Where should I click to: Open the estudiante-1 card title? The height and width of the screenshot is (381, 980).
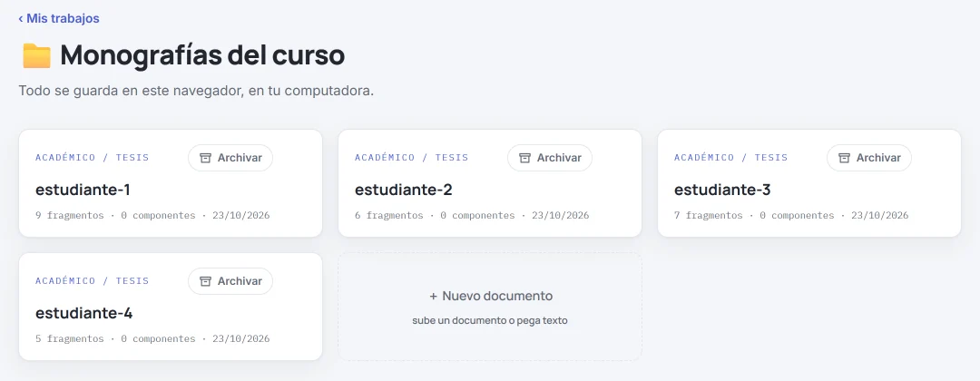83,190
